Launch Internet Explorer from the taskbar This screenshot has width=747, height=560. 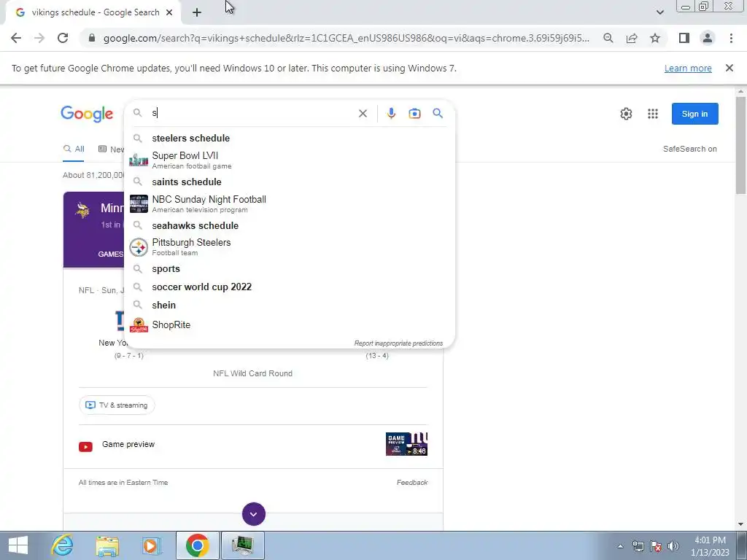click(x=63, y=545)
